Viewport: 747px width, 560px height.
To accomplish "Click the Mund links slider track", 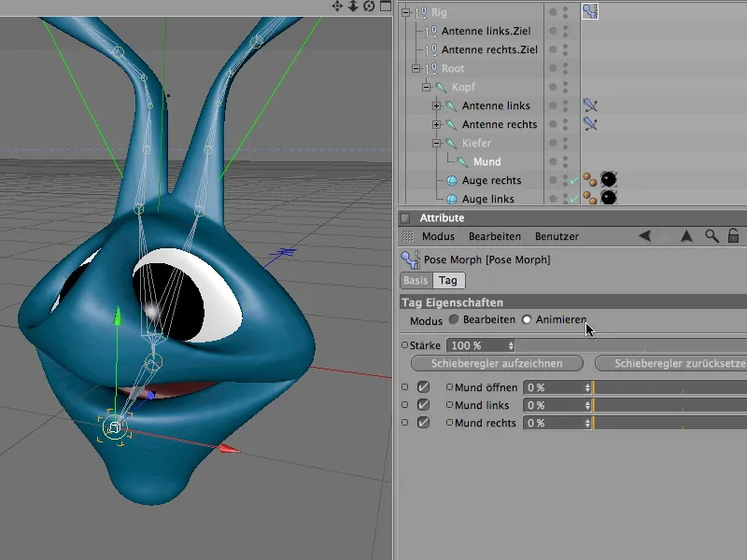I will 669,405.
